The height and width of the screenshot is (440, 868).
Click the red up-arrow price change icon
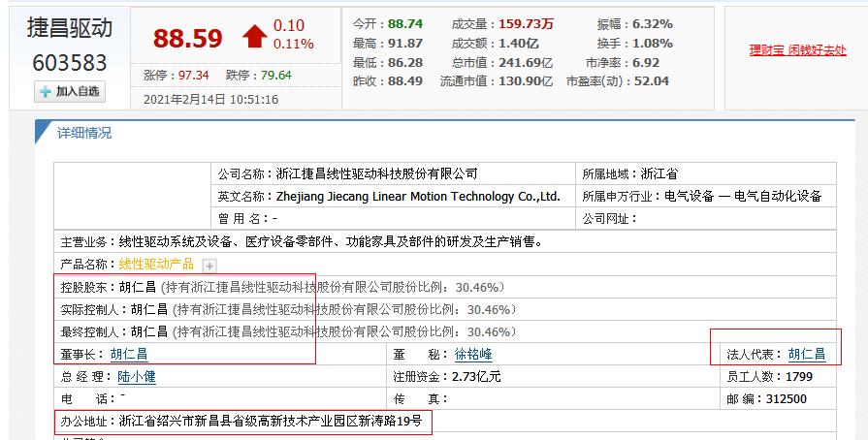click(255, 37)
